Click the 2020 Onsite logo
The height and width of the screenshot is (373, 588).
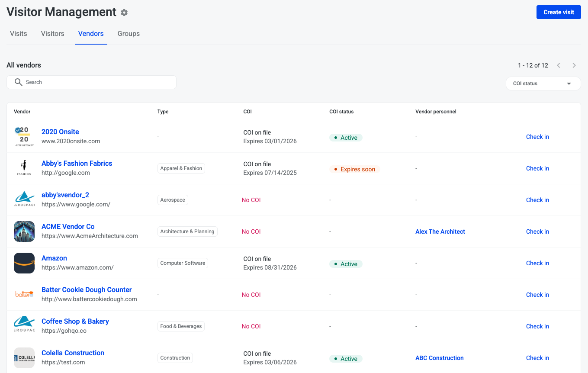pyautogui.click(x=24, y=137)
